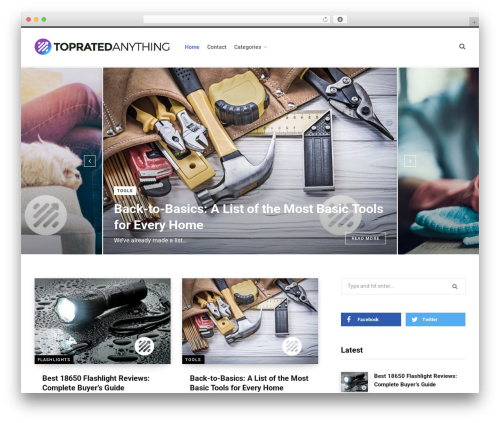
Task: Focus the Type and hit enter search field
Action: pos(403,286)
